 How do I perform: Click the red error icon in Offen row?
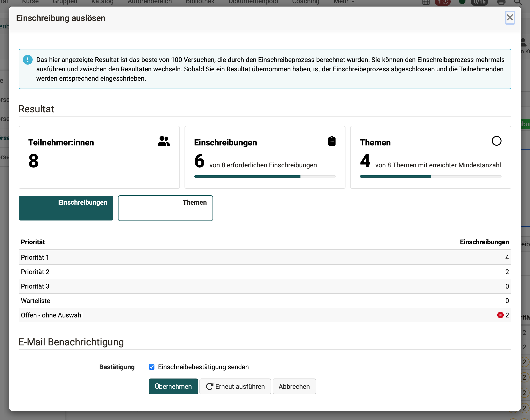(500, 315)
